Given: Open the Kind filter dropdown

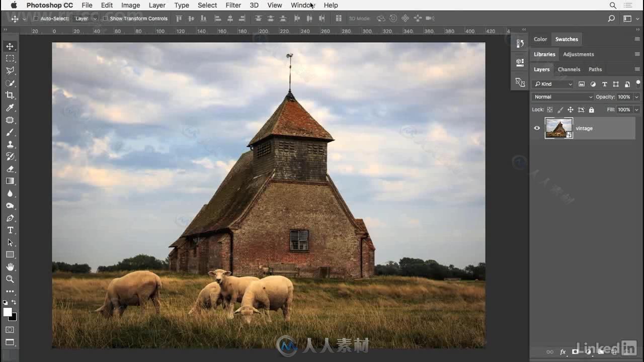Looking at the screenshot, I should point(552,84).
